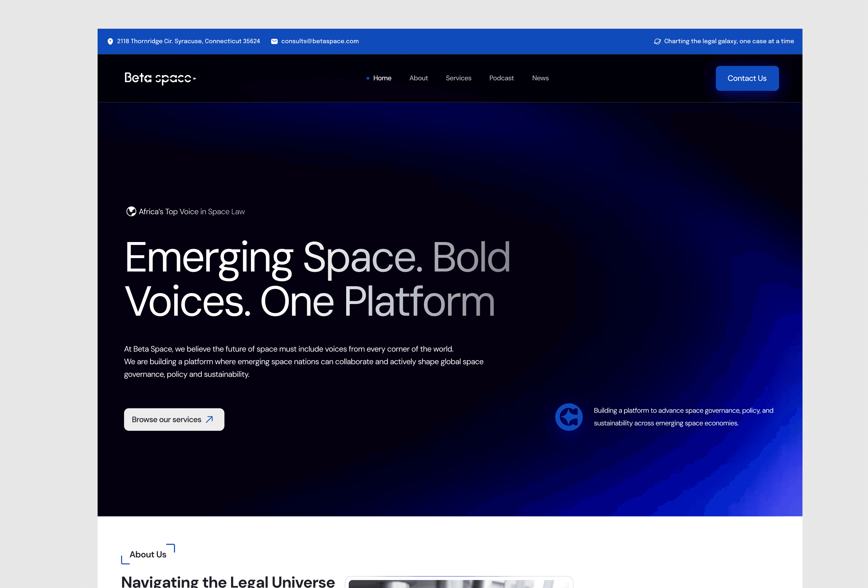Click the consults@betaspace.com email link
This screenshot has height=588, width=868.
click(x=320, y=41)
